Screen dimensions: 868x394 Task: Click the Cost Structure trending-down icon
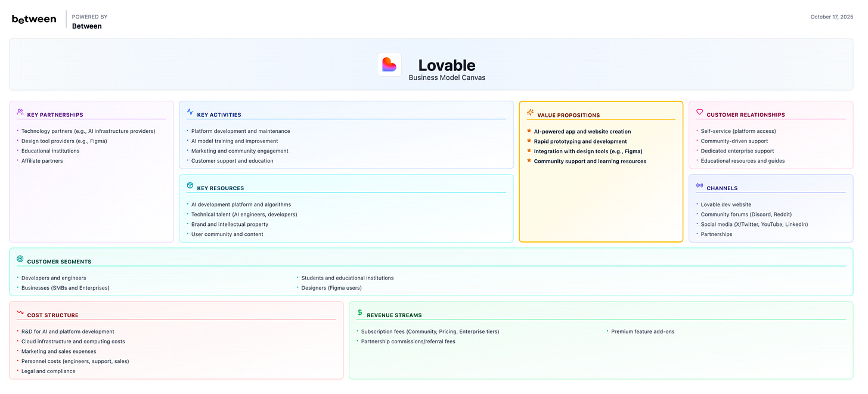tap(20, 312)
